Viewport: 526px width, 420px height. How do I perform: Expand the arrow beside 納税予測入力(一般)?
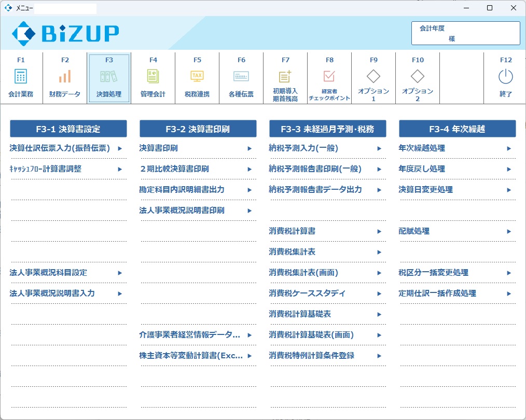[379, 148]
